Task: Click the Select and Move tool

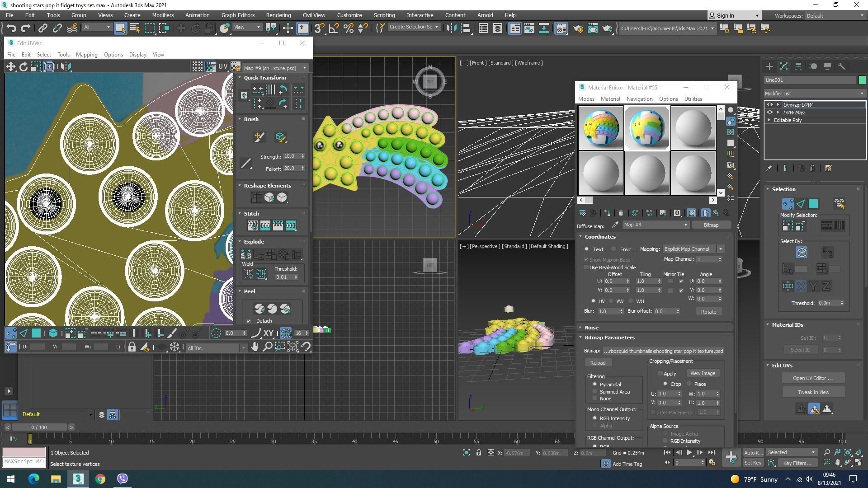Action: pos(181,28)
